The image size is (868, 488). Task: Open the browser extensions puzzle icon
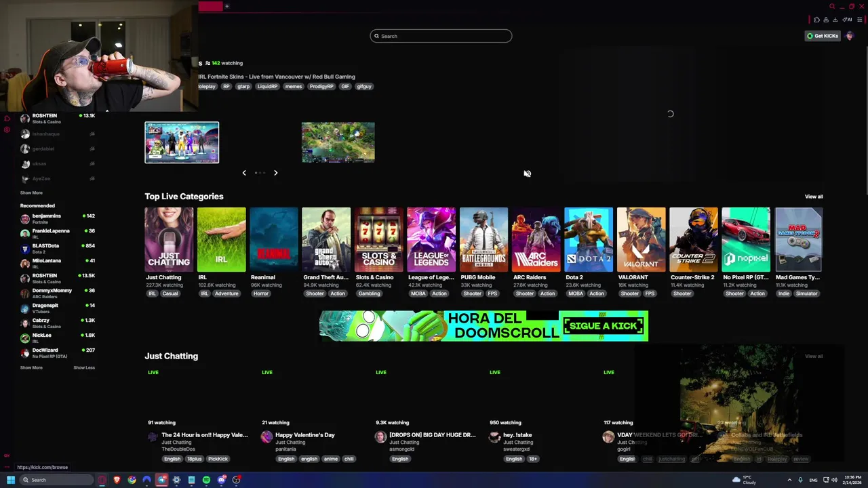click(x=816, y=20)
